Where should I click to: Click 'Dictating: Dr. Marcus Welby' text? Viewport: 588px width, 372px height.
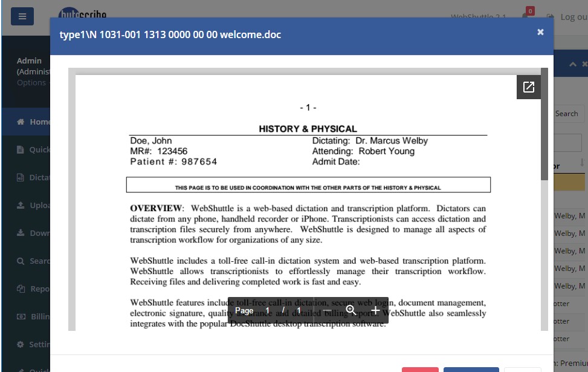click(x=370, y=141)
